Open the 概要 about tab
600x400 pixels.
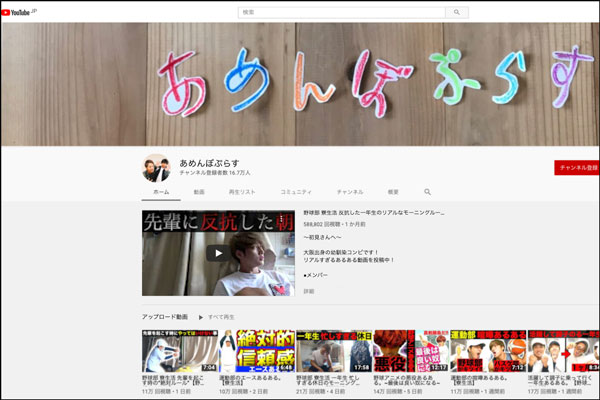pos(393,191)
